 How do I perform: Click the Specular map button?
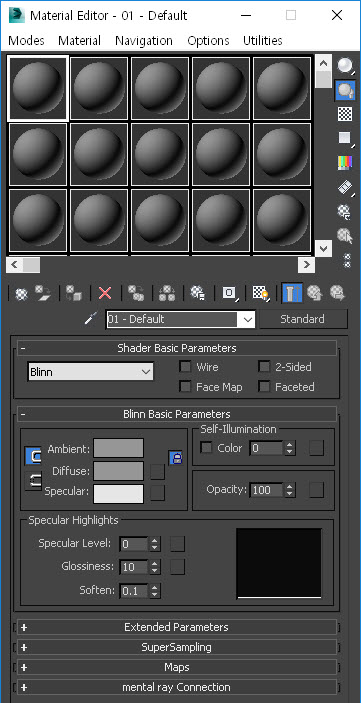click(x=157, y=493)
